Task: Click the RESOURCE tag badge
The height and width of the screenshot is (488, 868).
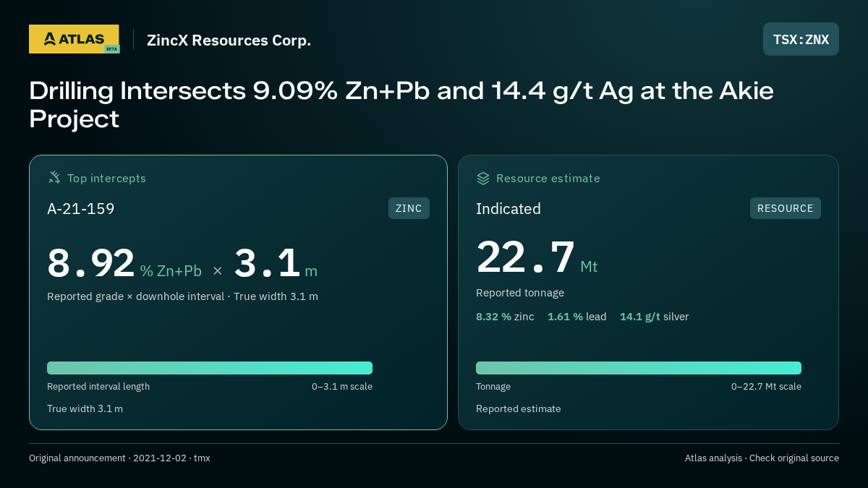Action: click(x=785, y=208)
